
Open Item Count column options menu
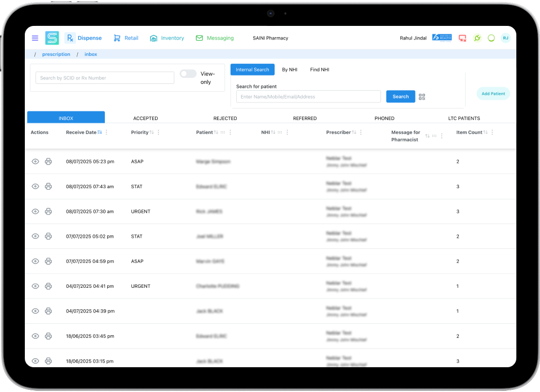click(492, 132)
